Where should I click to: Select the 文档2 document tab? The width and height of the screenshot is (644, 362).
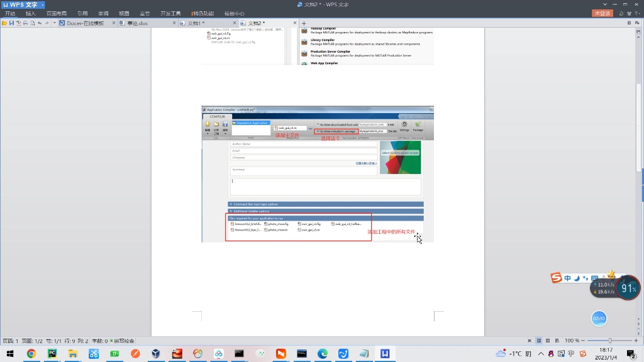[x=257, y=23]
